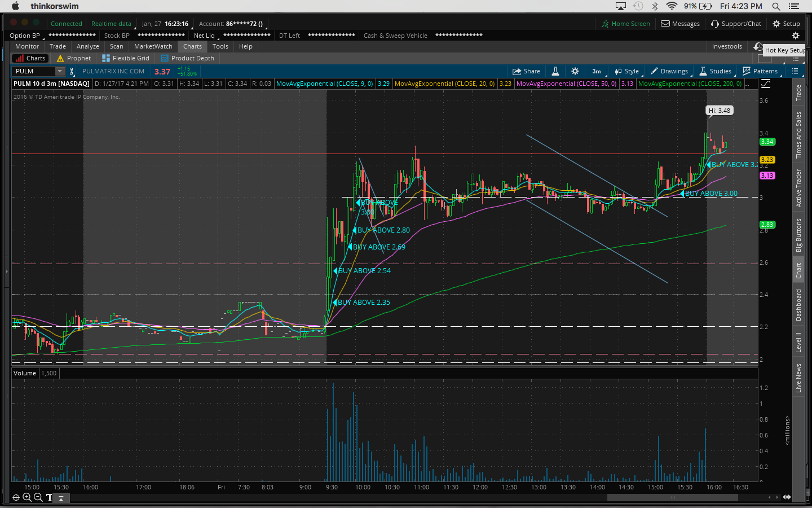Click the 200-period EMA study label

click(691, 84)
